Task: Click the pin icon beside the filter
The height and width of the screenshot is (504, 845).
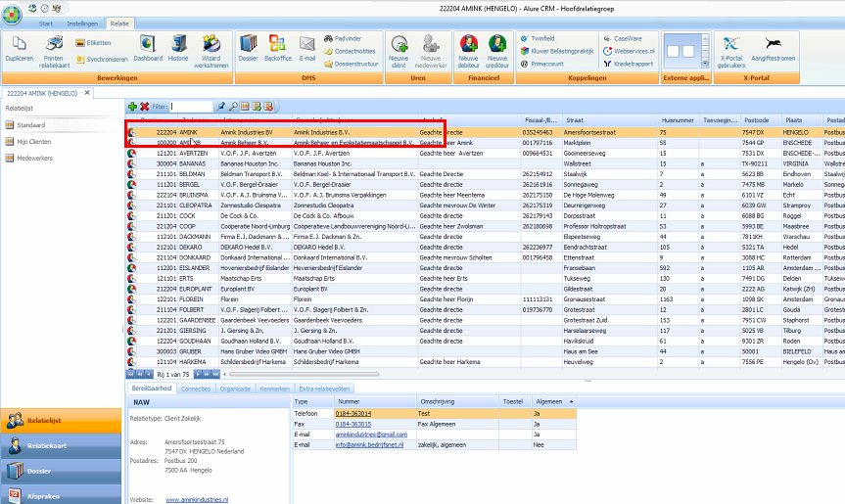Action: tap(221, 107)
